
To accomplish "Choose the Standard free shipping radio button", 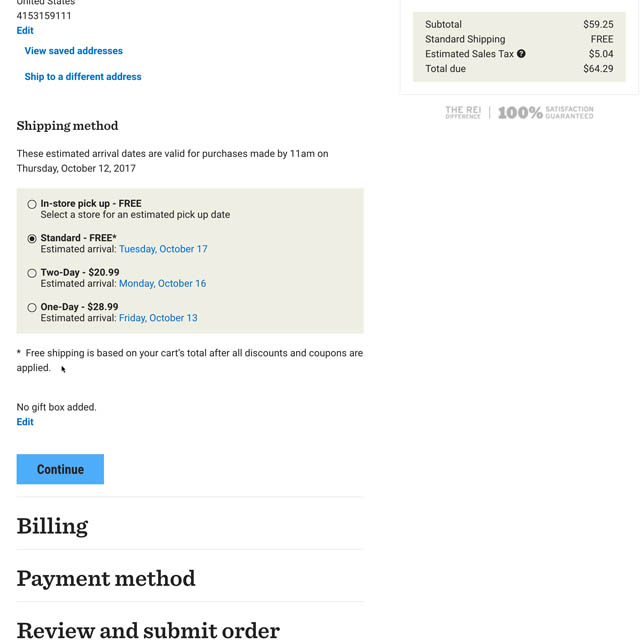I will click(x=32, y=239).
